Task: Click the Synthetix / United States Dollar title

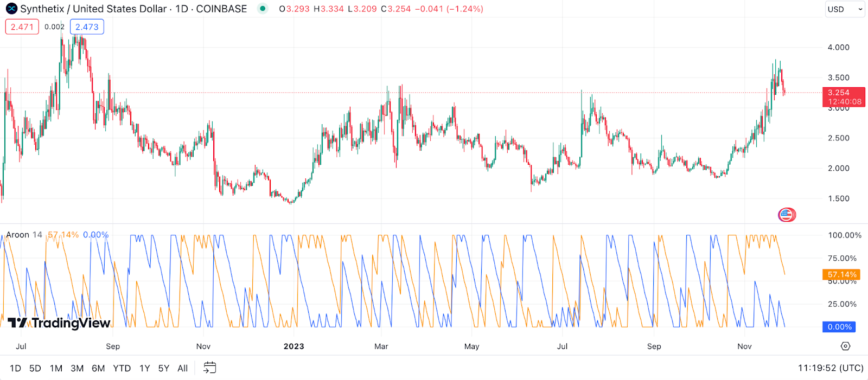Action: tap(93, 9)
